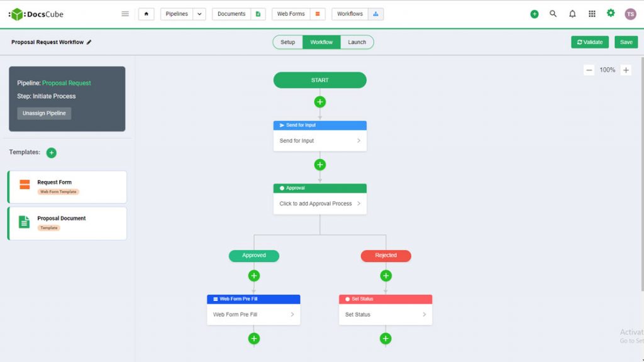Click the Unassign Pipeline button
The width and height of the screenshot is (644, 362).
(x=44, y=113)
